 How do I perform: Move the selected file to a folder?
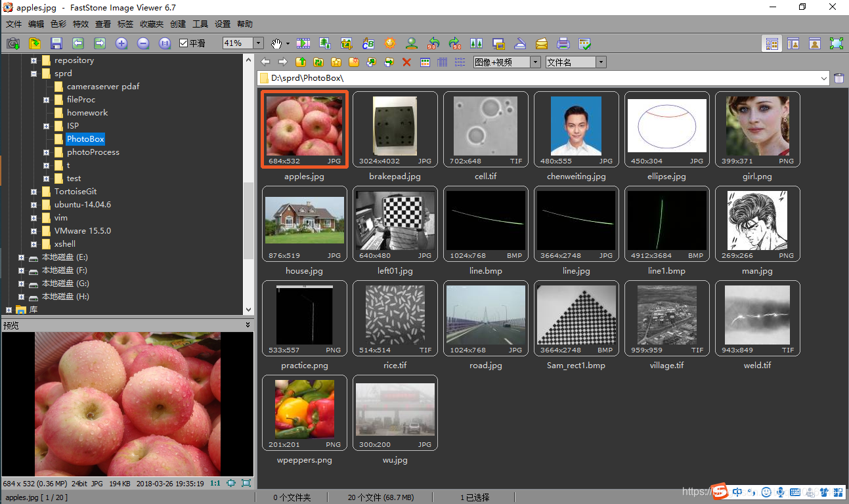point(389,62)
